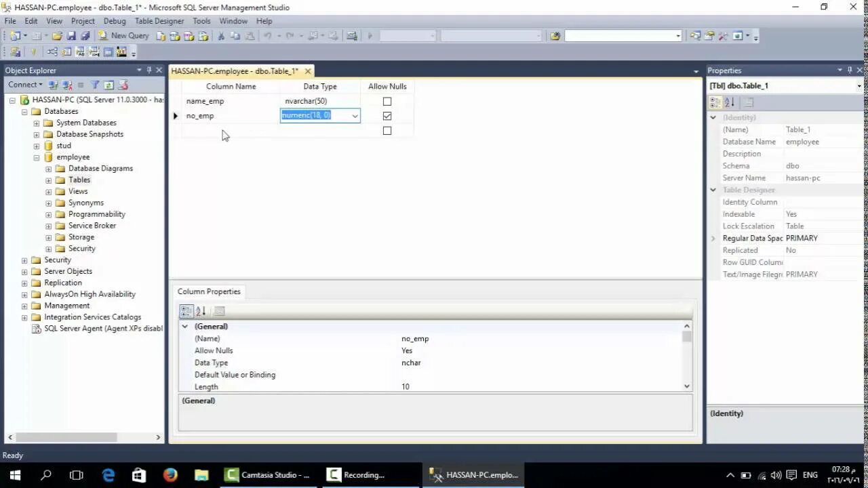
Task: Click the Windows Start button
Action: pyautogui.click(x=15, y=475)
